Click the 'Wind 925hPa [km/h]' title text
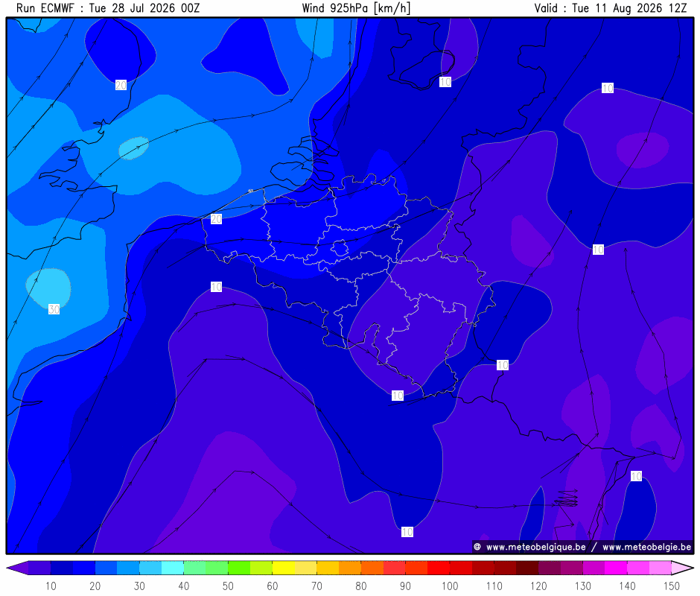This screenshot has height=596, width=700. [x=356, y=8]
